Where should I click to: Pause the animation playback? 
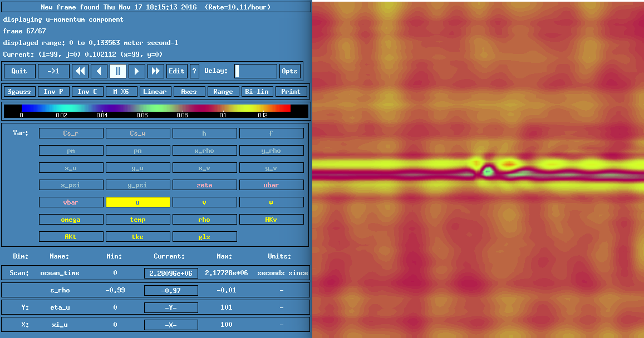(x=118, y=71)
